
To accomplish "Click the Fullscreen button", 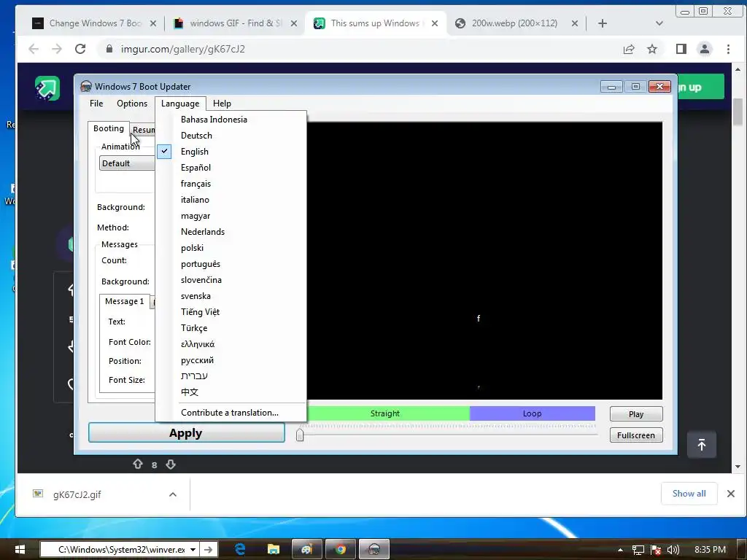I will point(636,435).
